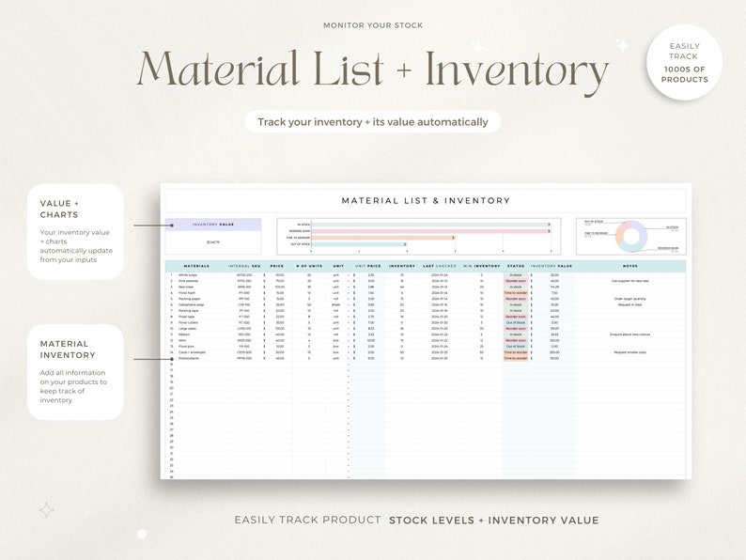This screenshot has height=560, width=746.
Task: Open the Reorder soon status for Pink peonies
Action: [516, 281]
